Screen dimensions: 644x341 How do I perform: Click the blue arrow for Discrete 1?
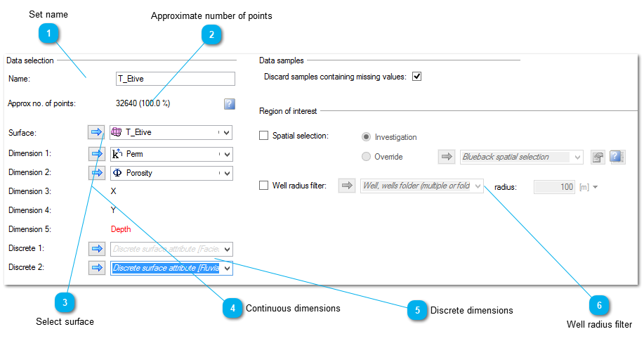pos(97,249)
